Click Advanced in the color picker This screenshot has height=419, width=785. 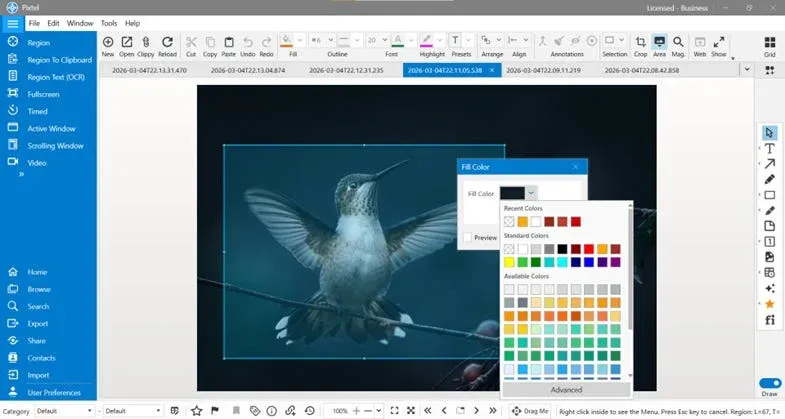[x=566, y=389]
